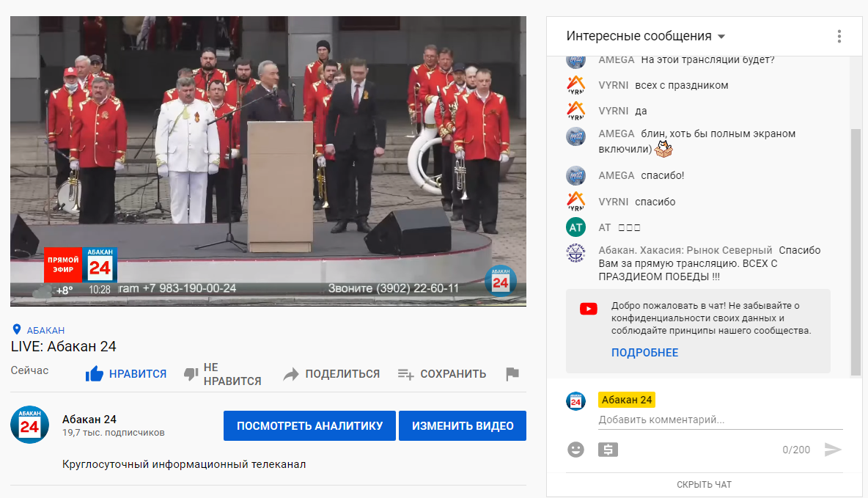868x498 pixels.
Task: Click the chat scrollbar thumb
Action: tap(856, 252)
